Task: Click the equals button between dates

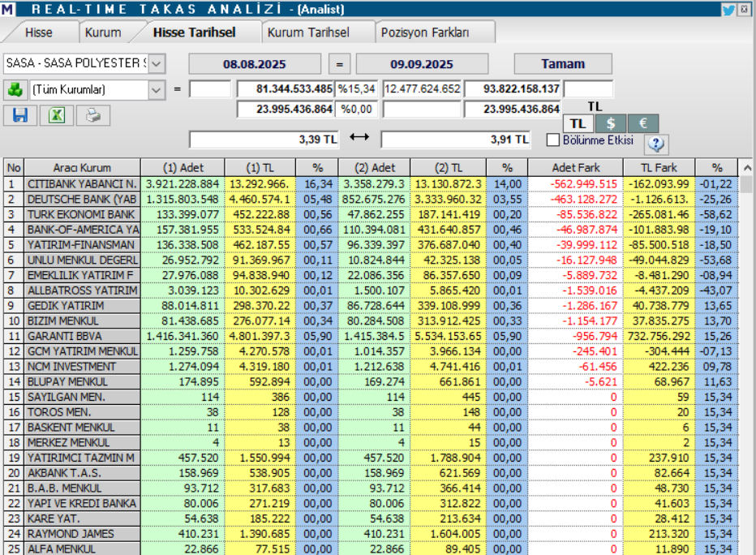Action: tap(339, 64)
